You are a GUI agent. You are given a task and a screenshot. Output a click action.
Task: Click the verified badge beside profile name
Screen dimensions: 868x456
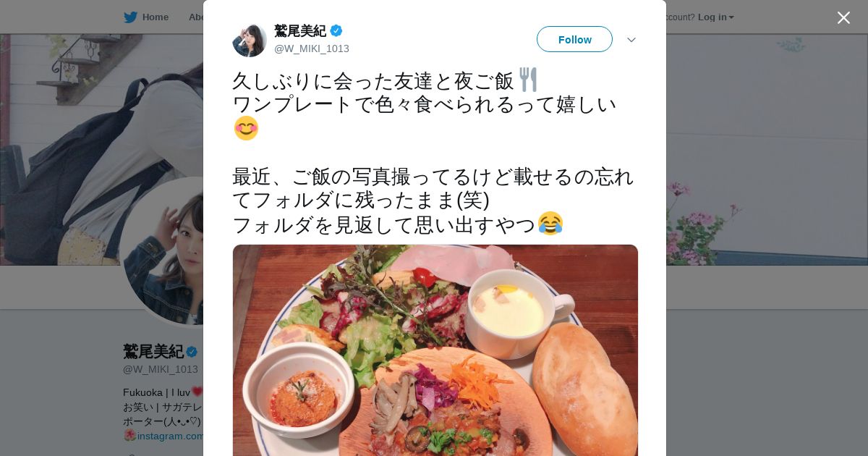[x=192, y=352]
